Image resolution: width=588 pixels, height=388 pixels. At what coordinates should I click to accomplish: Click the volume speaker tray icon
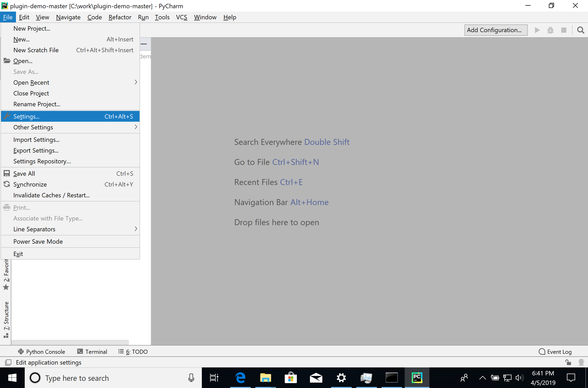tap(520, 378)
